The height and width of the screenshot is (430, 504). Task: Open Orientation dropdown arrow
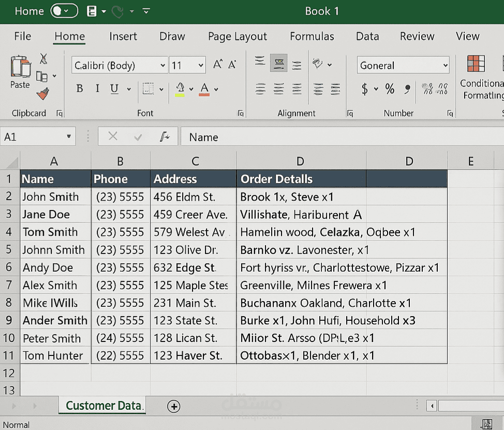(330, 65)
